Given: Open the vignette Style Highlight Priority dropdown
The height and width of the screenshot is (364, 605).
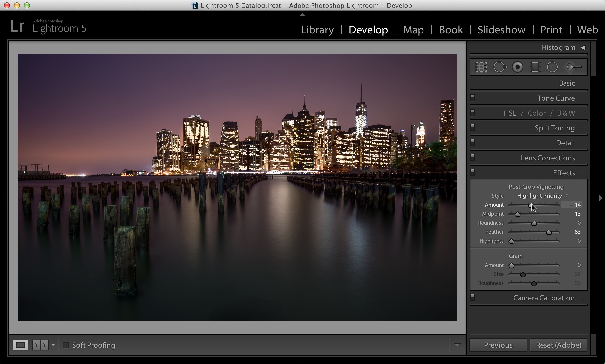Looking at the screenshot, I should pos(543,196).
